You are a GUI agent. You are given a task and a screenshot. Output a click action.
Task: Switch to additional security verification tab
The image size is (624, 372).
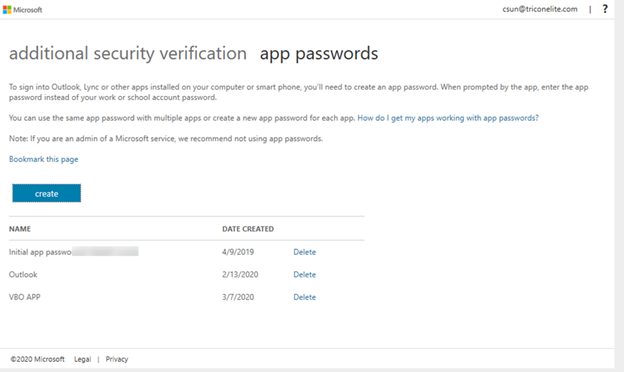[x=128, y=53]
